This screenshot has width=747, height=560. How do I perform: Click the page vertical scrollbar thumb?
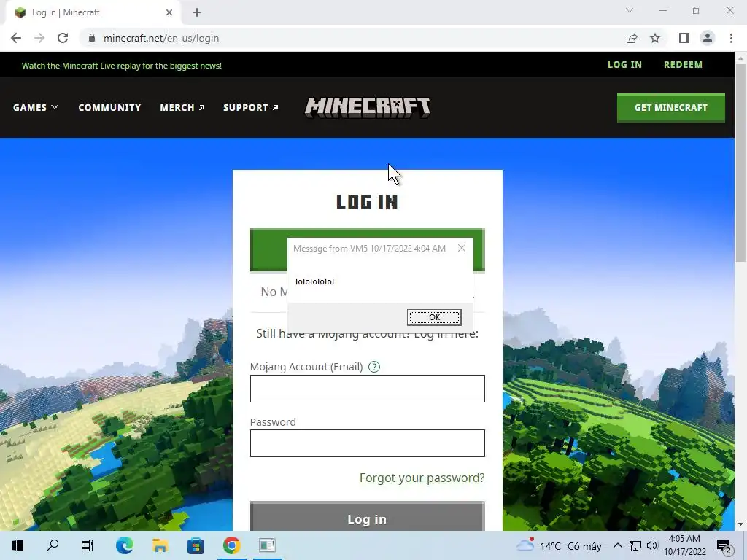pyautogui.click(x=740, y=162)
